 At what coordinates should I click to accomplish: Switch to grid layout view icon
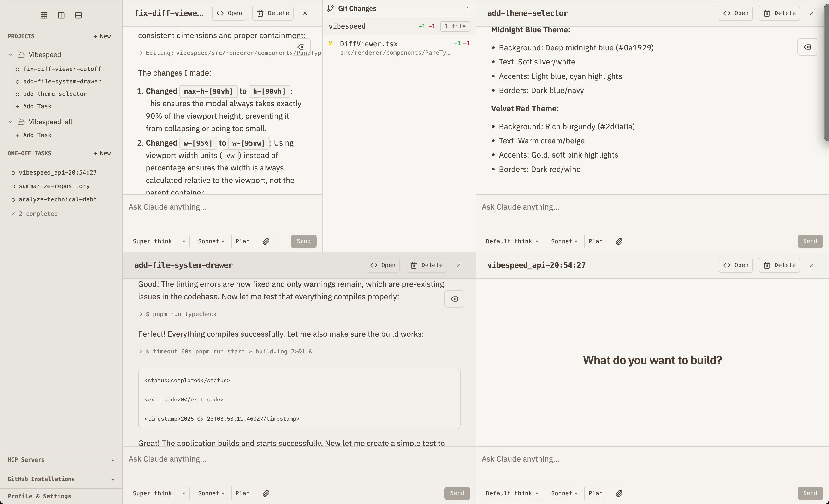[x=44, y=15]
